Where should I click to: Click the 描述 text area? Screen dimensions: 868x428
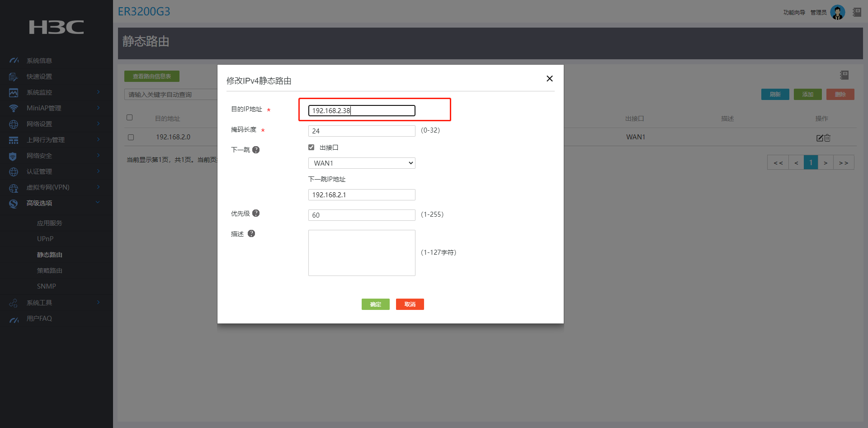pyautogui.click(x=362, y=253)
